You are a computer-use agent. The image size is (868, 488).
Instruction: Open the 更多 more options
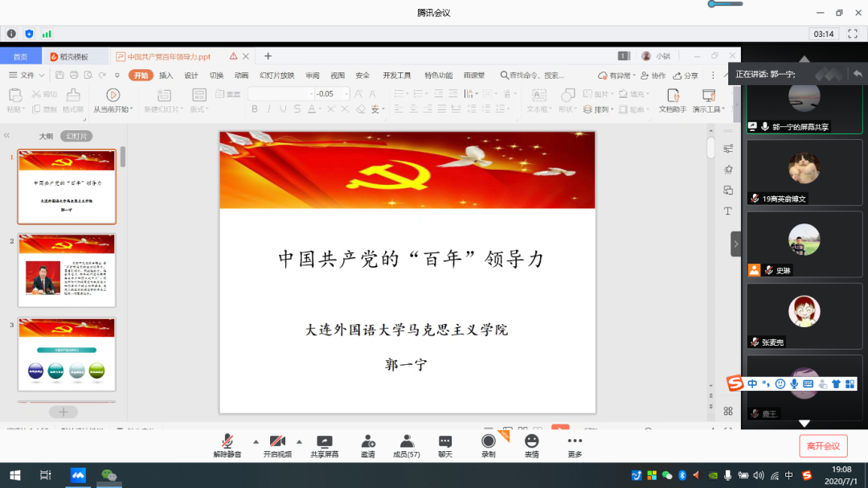point(574,444)
